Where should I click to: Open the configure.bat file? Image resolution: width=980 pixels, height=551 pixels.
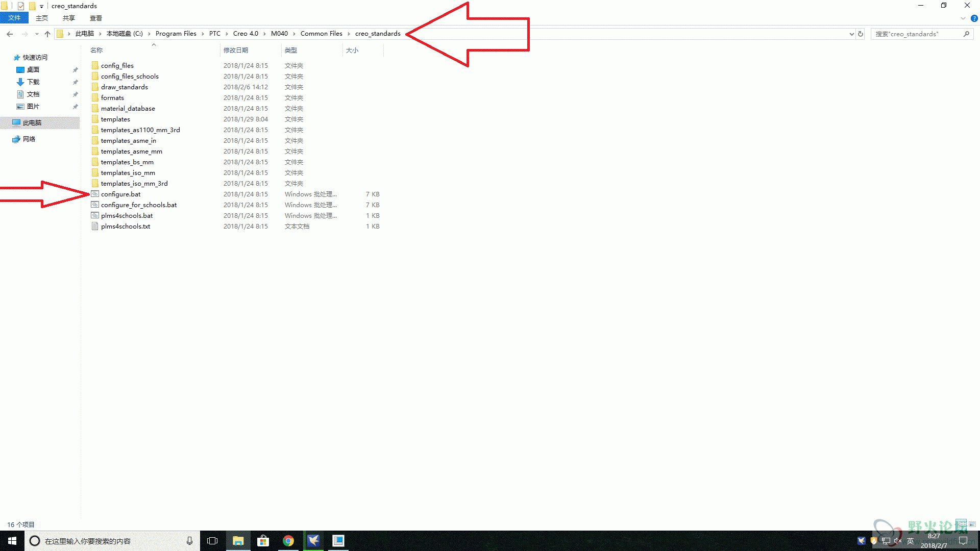point(120,194)
